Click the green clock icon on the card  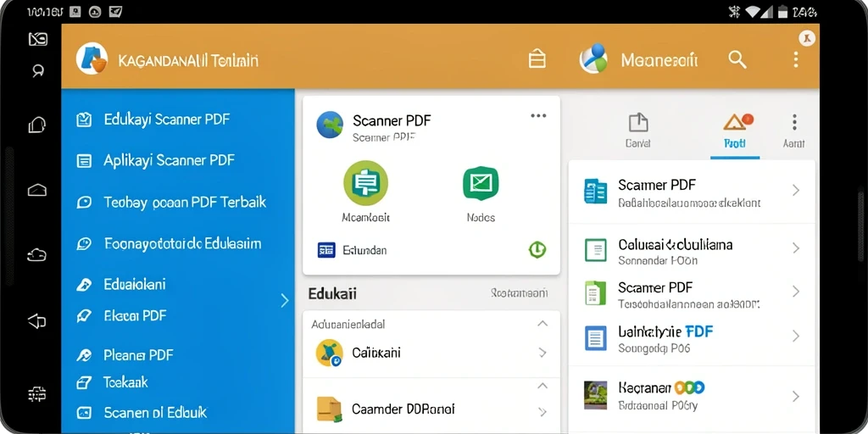(537, 250)
